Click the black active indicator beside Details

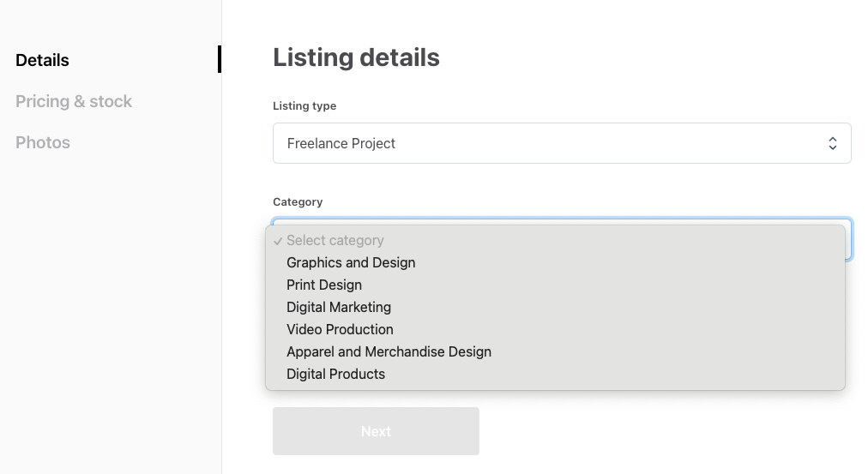tap(220, 59)
